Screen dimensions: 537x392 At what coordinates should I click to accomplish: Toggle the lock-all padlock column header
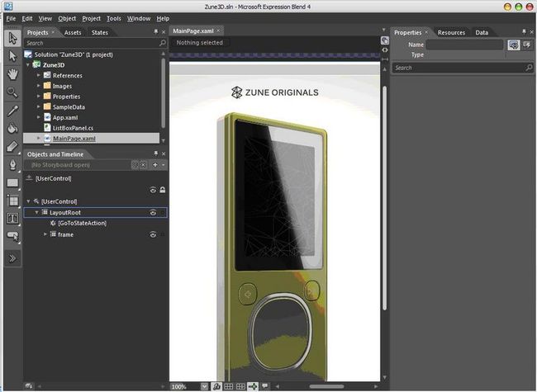(x=162, y=190)
